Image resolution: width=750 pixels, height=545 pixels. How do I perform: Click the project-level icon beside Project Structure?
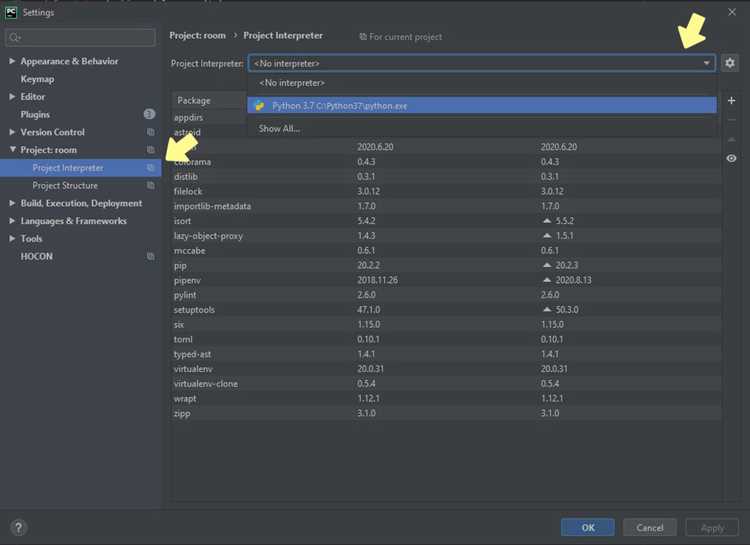[x=151, y=185]
